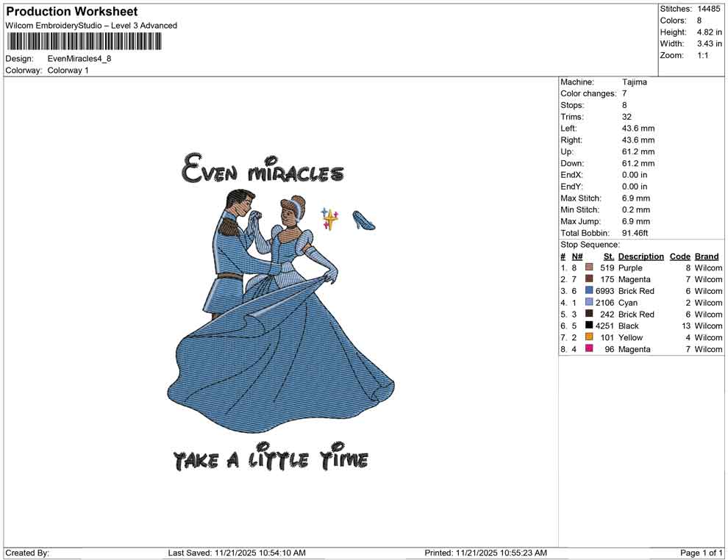The image size is (728, 560).
Task: Click stitch count '4251' in Black row
Action: tap(605, 326)
